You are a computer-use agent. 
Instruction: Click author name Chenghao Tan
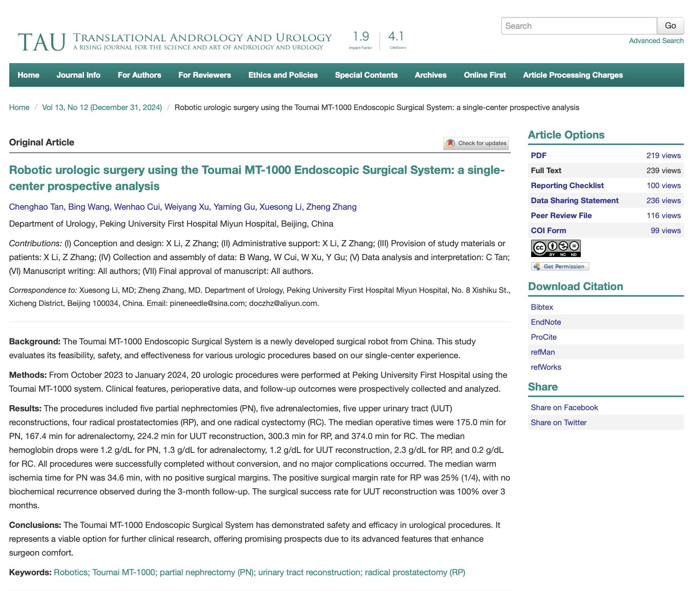pyautogui.click(x=36, y=207)
